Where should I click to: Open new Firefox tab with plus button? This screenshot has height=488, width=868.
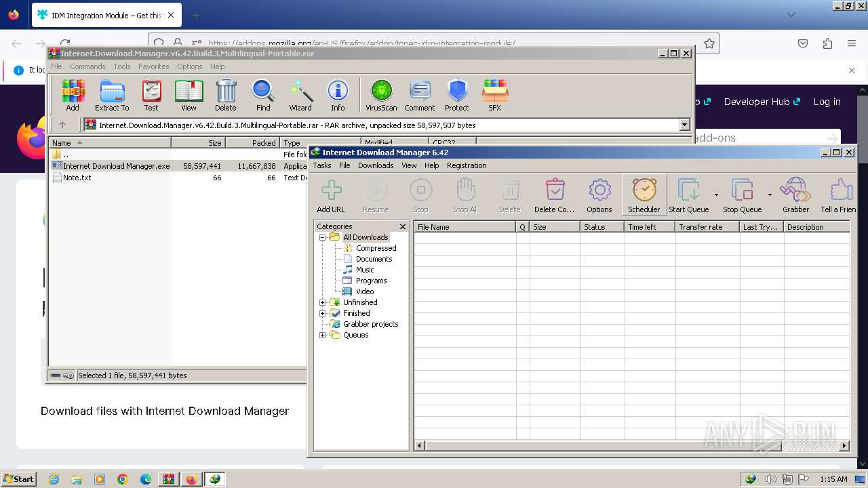click(x=197, y=15)
